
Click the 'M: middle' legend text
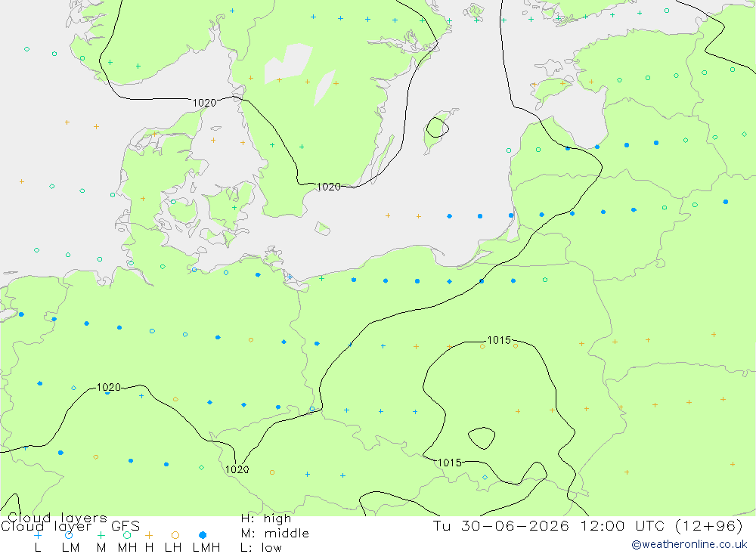(x=274, y=534)
